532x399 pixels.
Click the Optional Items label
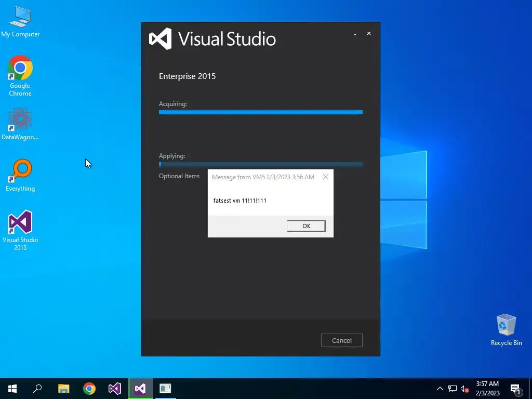coord(179,176)
